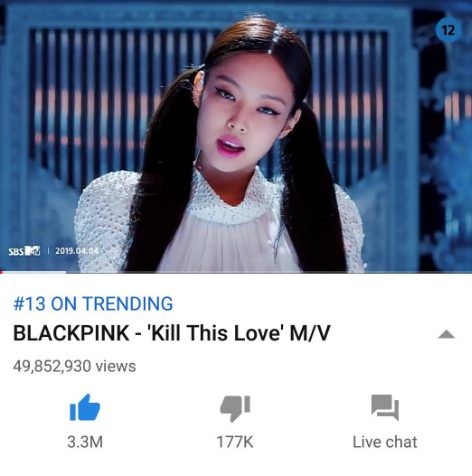This screenshot has height=476, width=472.
Task: Click the M/V text at title end
Action: (310, 333)
